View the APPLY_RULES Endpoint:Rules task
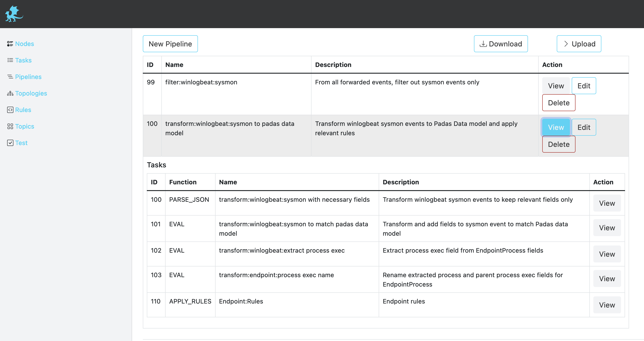This screenshot has width=644, height=341. (607, 305)
